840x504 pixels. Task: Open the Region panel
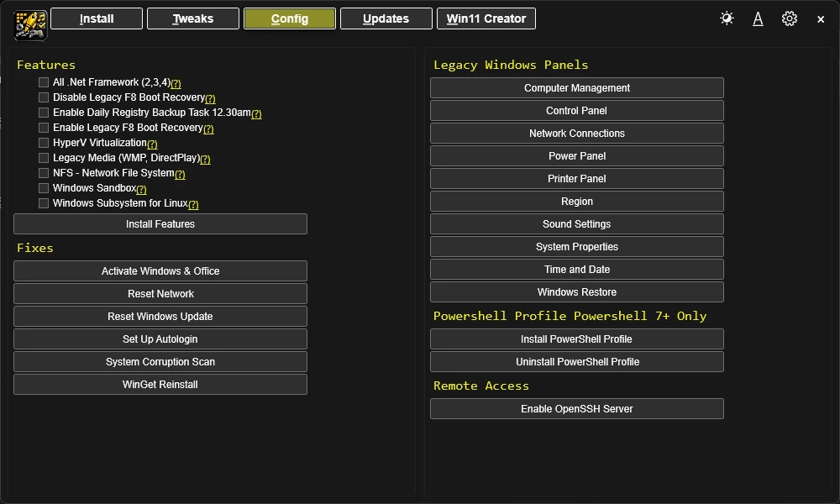tap(577, 202)
